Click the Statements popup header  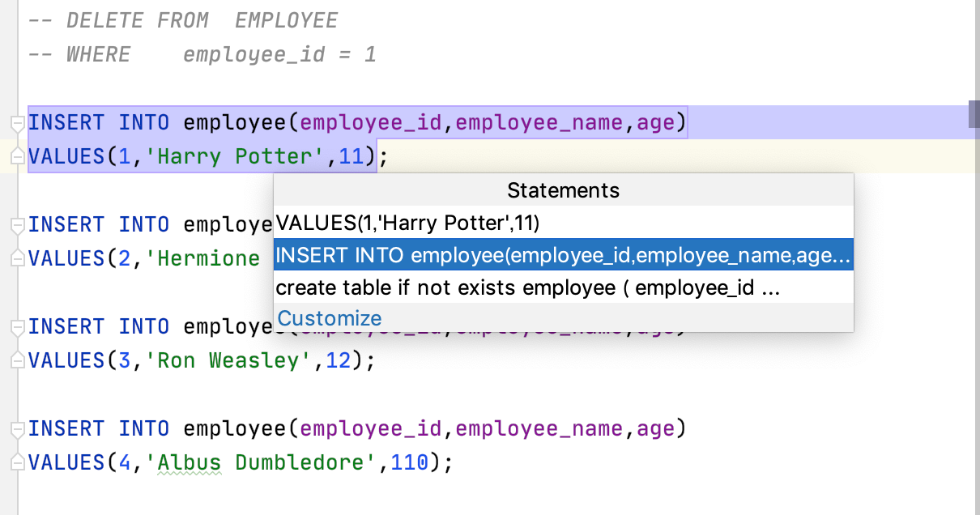click(x=564, y=190)
